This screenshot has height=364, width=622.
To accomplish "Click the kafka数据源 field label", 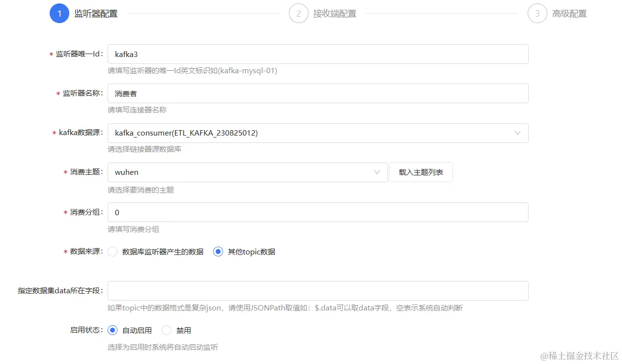I will pyautogui.click(x=80, y=133).
